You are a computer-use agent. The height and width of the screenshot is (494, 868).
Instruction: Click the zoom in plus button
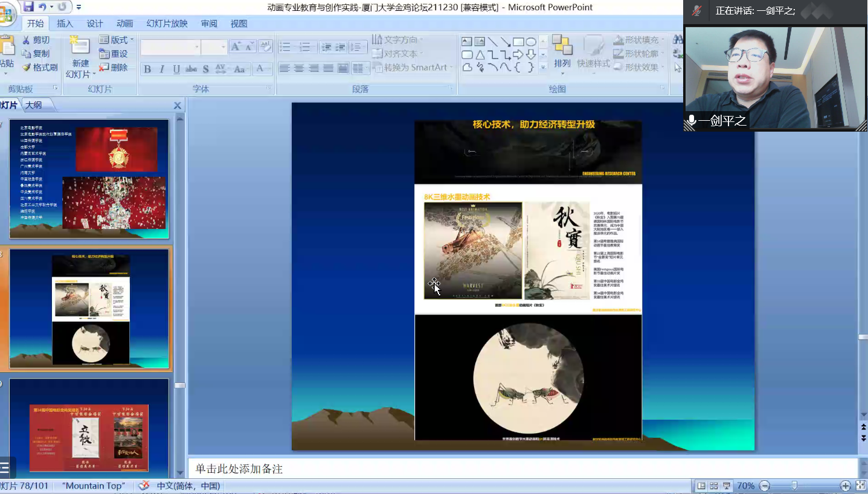pyautogui.click(x=845, y=486)
